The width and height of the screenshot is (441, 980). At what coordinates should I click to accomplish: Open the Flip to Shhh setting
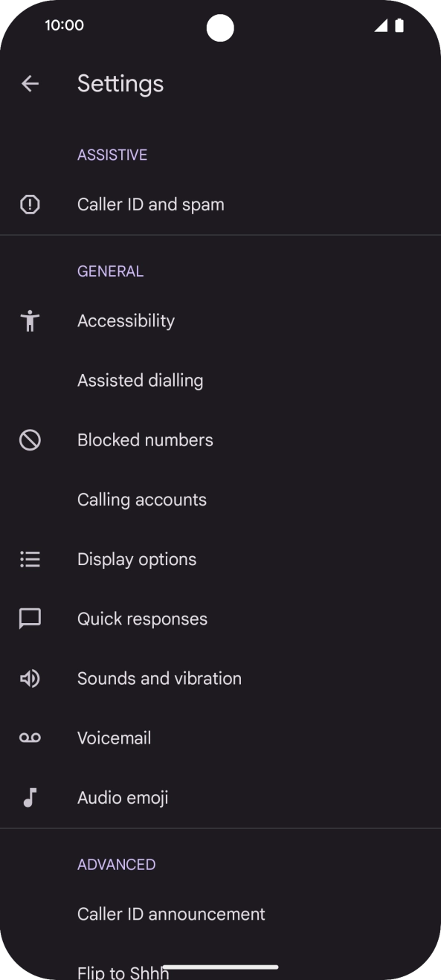pos(123,970)
